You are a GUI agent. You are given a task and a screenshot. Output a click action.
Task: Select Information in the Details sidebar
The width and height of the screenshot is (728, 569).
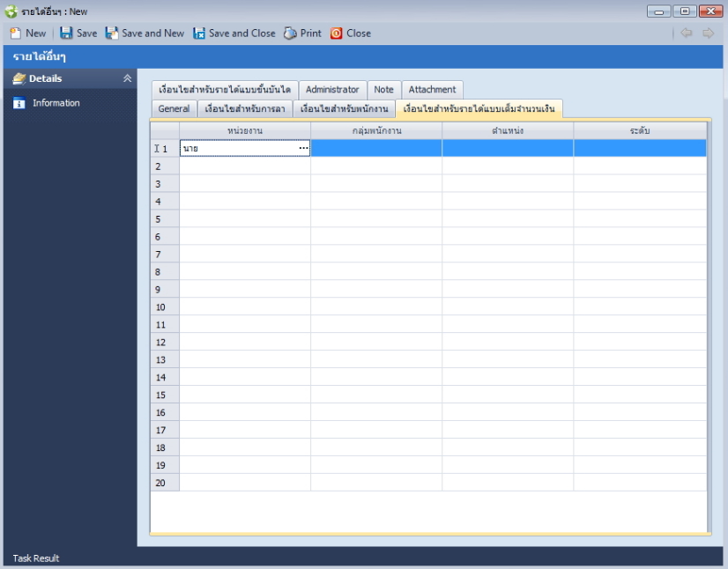[56, 103]
